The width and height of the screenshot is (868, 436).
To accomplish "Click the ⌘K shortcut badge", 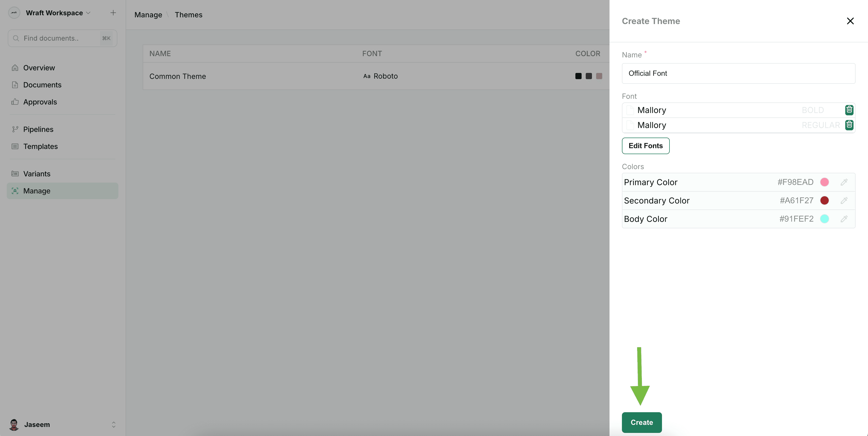I will coord(106,38).
